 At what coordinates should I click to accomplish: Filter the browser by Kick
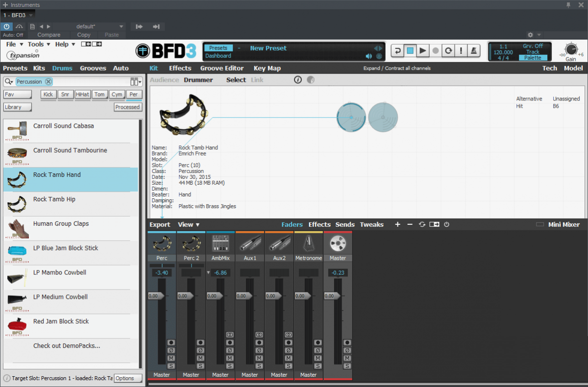(x=48, y=94)
